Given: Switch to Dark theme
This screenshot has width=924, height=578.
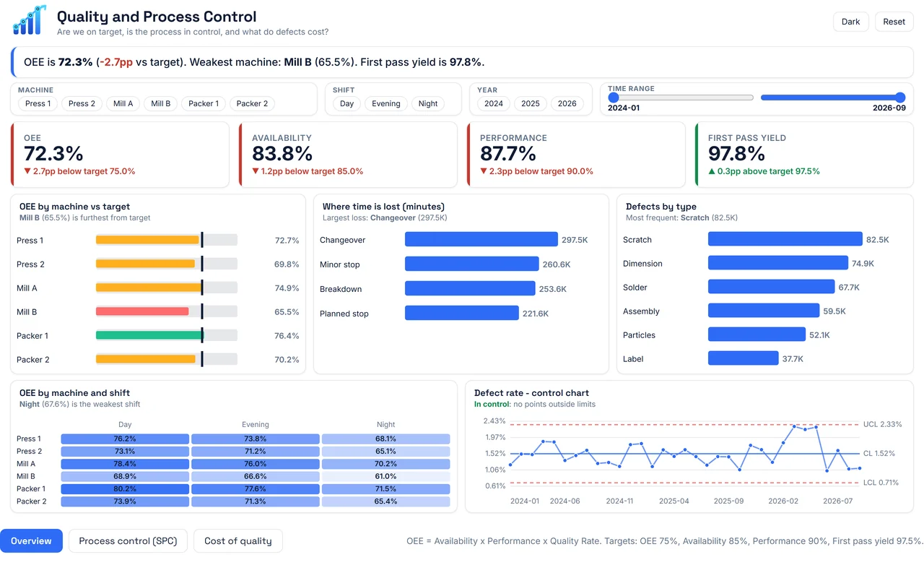Looking at the screenshot, I should [x=851, y=22].
